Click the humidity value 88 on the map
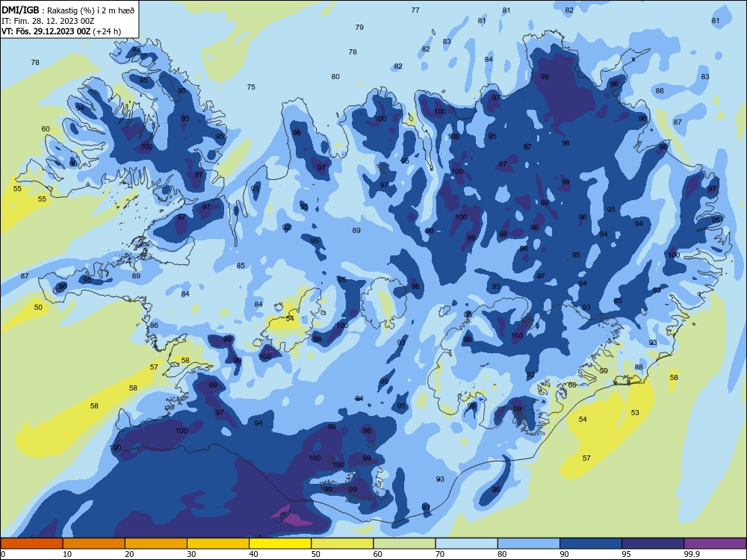 coord(639,367)
